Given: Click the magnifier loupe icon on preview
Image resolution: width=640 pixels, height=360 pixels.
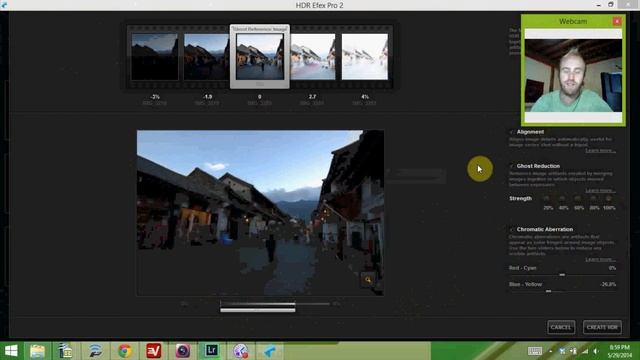Looking at the screenshot, I should click(368, 280).
